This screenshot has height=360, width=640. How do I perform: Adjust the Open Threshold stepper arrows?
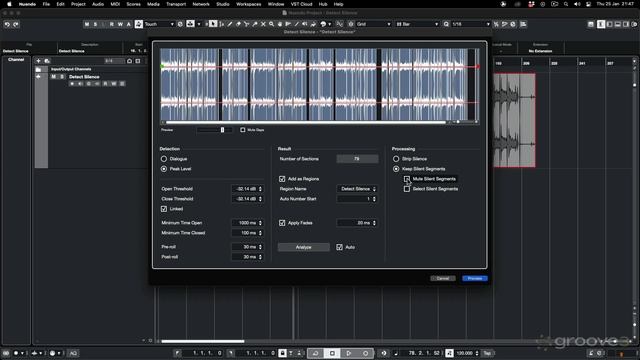click(260, 189)
